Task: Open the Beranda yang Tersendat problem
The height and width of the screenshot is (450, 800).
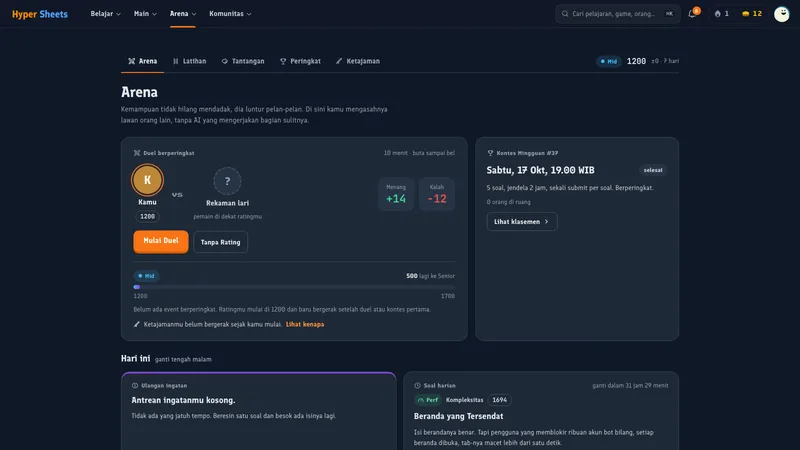Action: point(459,416)
